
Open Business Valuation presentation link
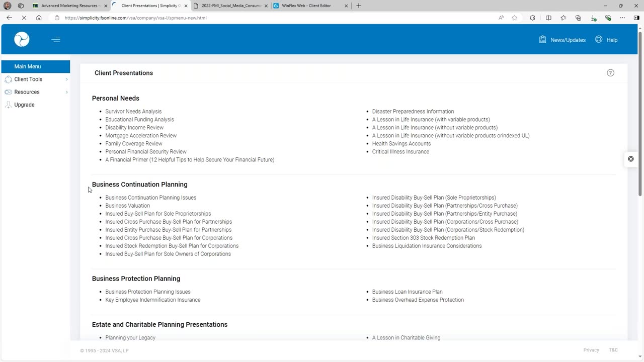point(127,206)
